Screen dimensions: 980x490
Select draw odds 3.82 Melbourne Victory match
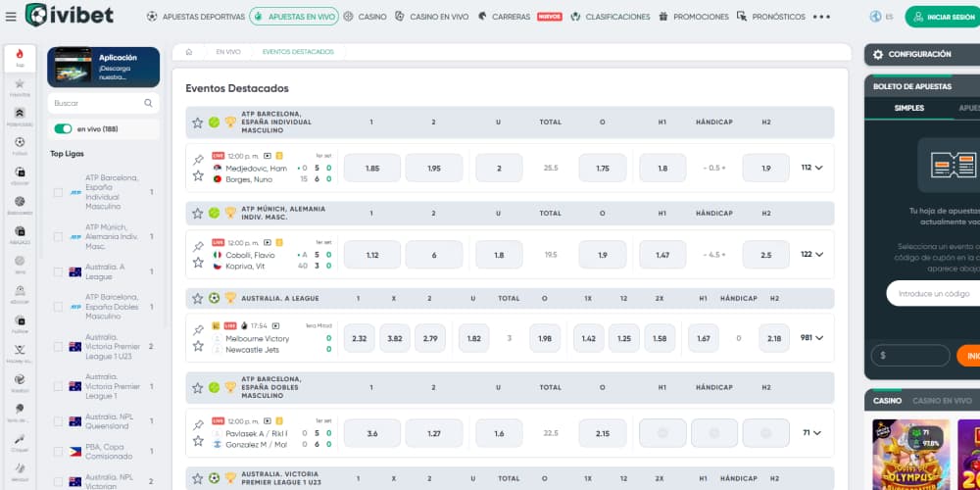395,338
